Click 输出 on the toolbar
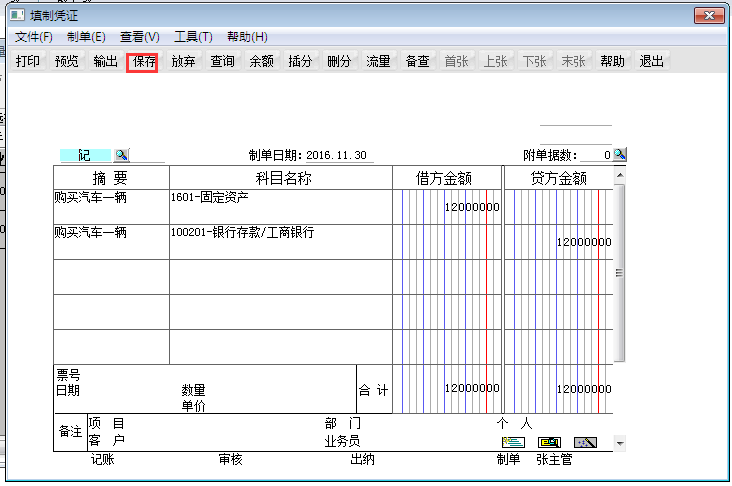 [x=105, y=61]
